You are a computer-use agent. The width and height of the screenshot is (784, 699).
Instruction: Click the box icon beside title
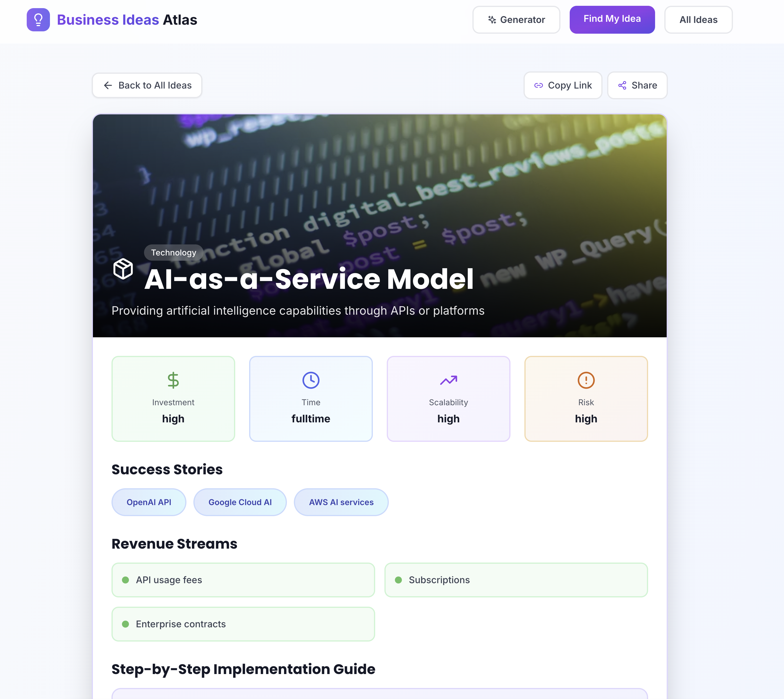click(123, 269)
